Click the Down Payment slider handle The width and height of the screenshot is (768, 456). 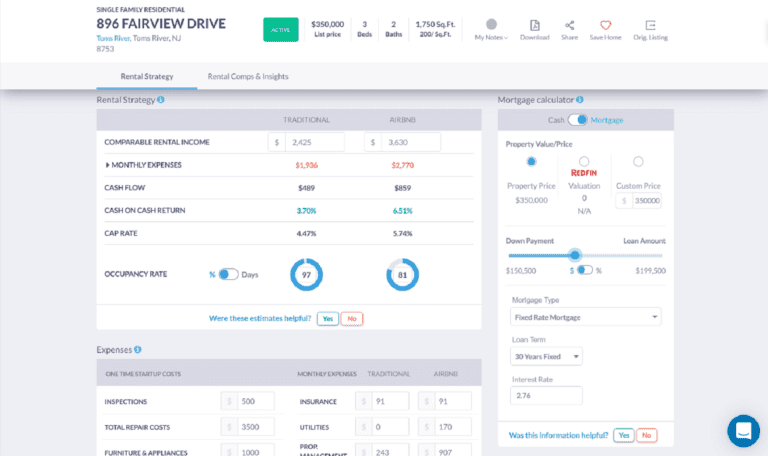[574, 255]
